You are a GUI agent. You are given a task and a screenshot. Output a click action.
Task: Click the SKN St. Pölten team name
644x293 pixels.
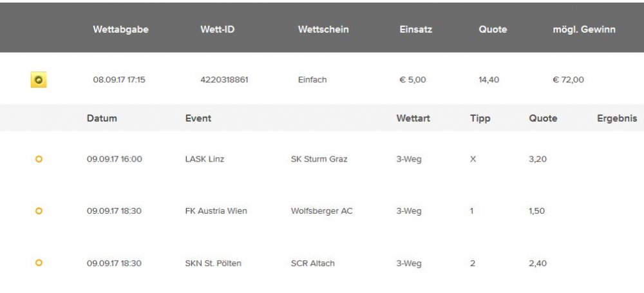tap(213, 263)
